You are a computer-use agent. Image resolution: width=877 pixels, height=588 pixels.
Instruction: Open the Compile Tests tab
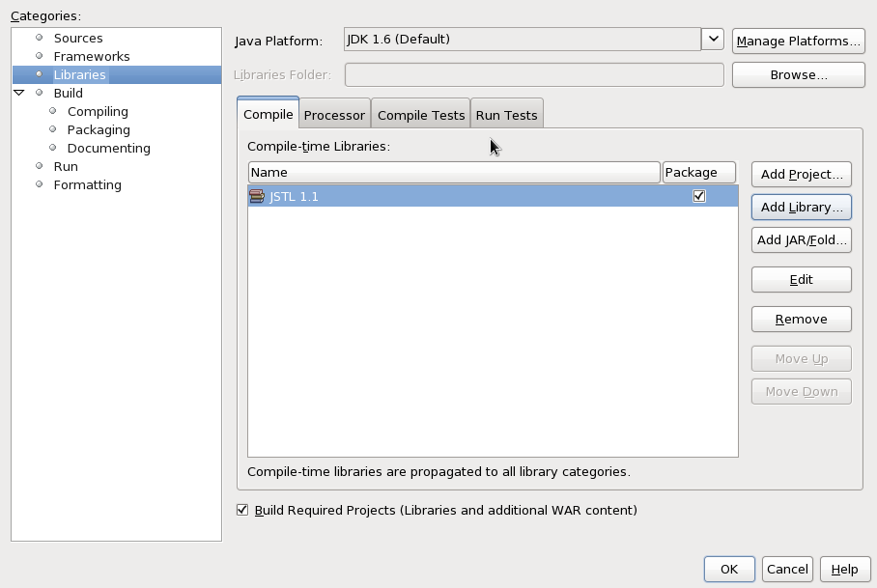(421, 115)
